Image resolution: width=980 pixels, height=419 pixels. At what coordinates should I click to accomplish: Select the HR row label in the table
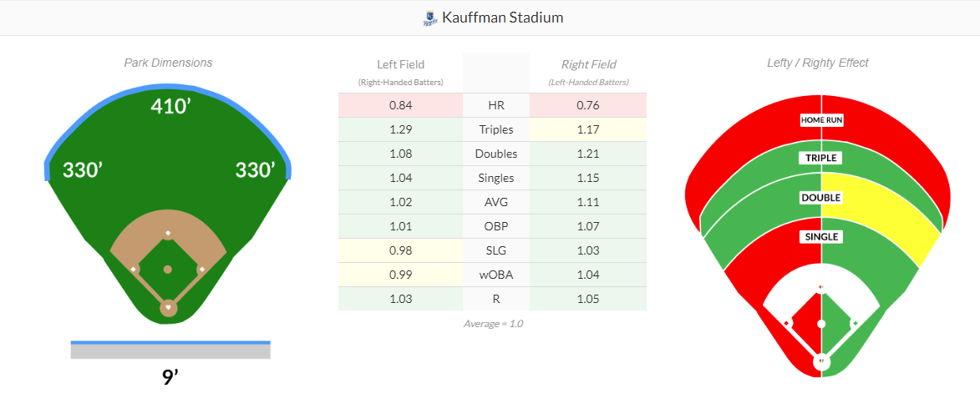496,105
